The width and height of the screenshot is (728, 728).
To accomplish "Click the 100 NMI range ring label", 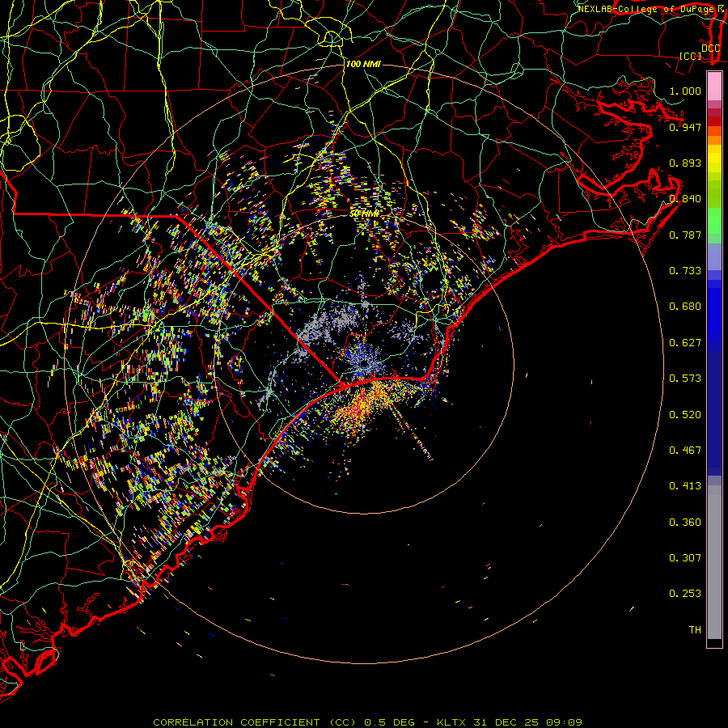I will [x=363, y=64].
